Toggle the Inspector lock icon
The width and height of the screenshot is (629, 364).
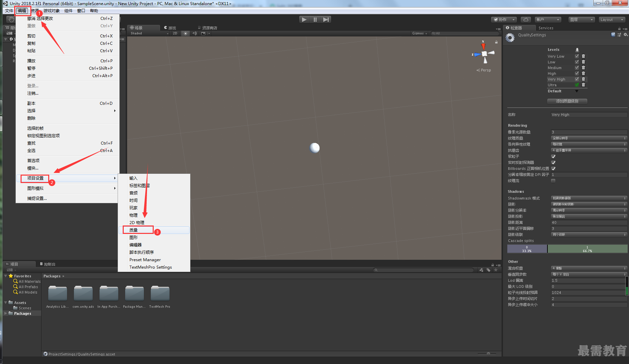pyautogui.click(x=619, y=28)
